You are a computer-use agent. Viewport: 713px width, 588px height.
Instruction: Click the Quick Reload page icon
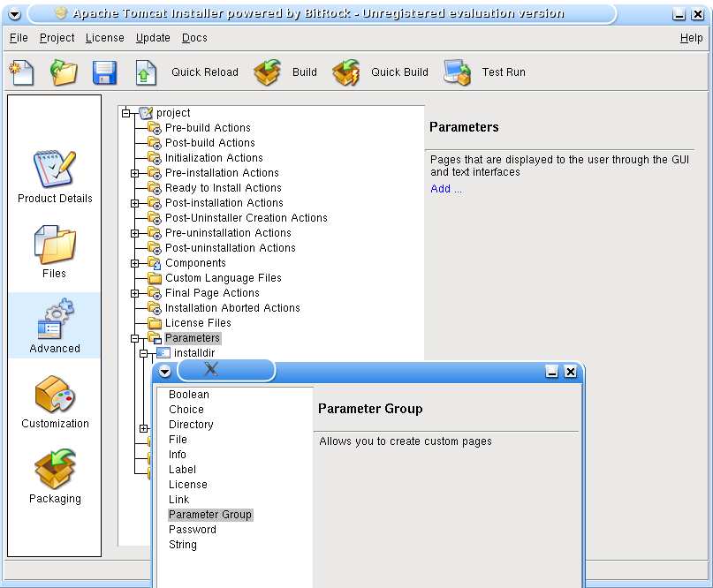tap(146, 72)
